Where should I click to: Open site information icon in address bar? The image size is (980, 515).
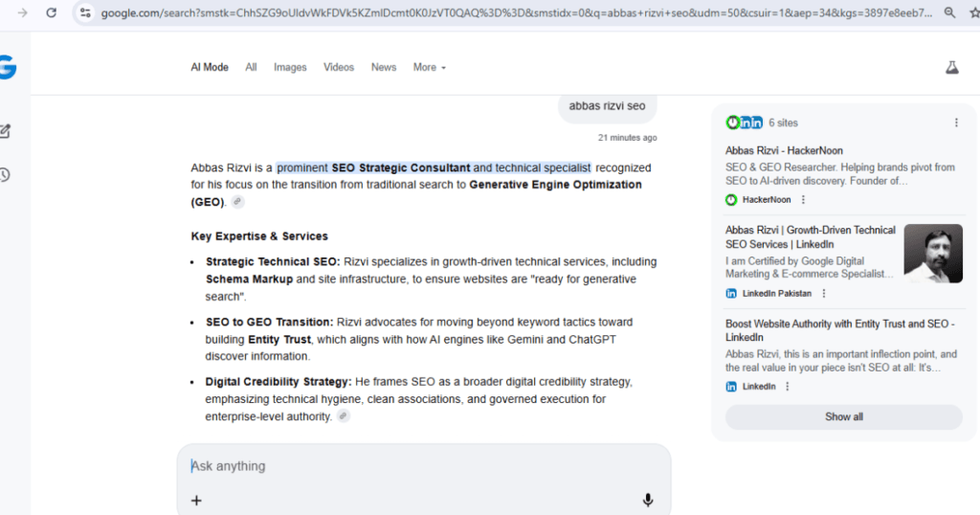[85, 12]
